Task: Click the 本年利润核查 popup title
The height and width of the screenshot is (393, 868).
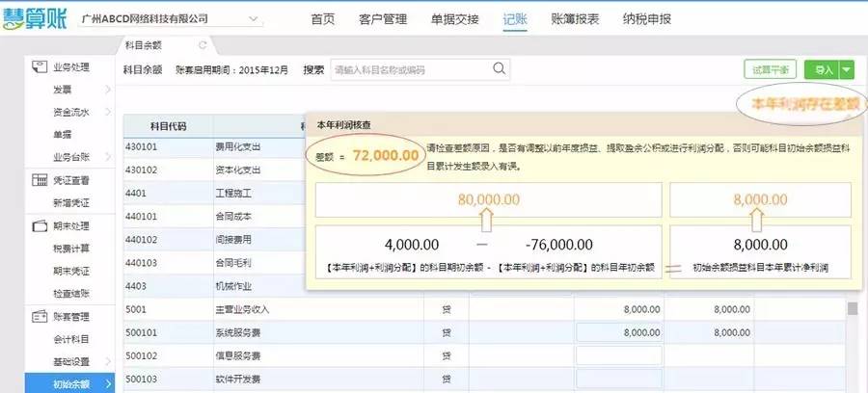Action: (x=343, y=125)
